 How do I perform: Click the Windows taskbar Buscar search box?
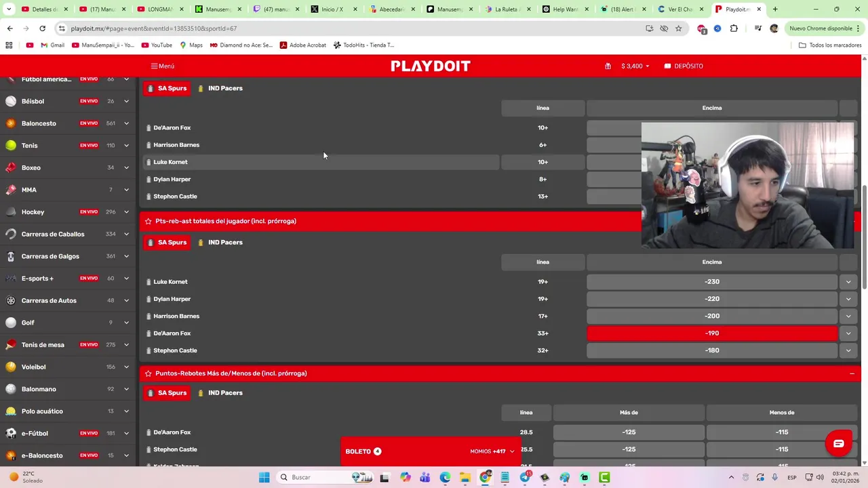(x=325, y=477)
